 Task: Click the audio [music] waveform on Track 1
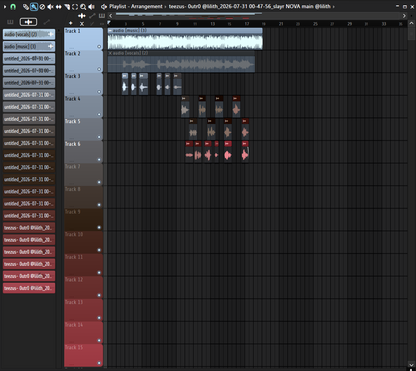[x=185, y=42]
